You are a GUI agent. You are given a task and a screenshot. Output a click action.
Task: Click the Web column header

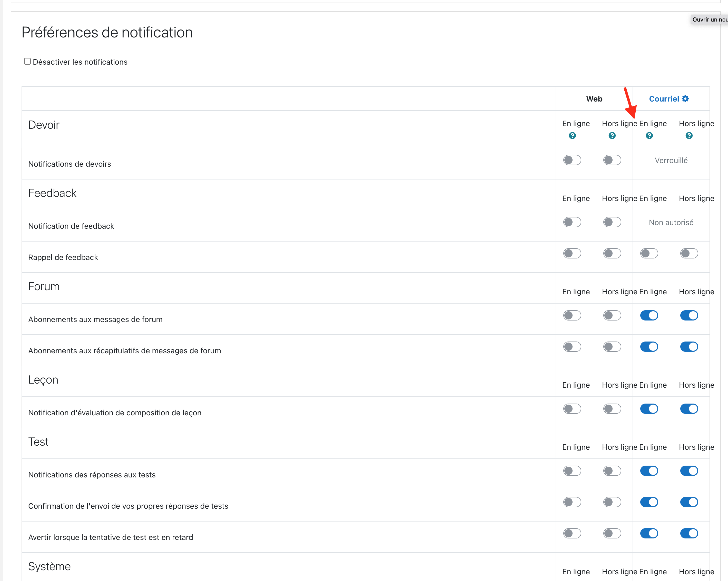click(x=594, y=99)
